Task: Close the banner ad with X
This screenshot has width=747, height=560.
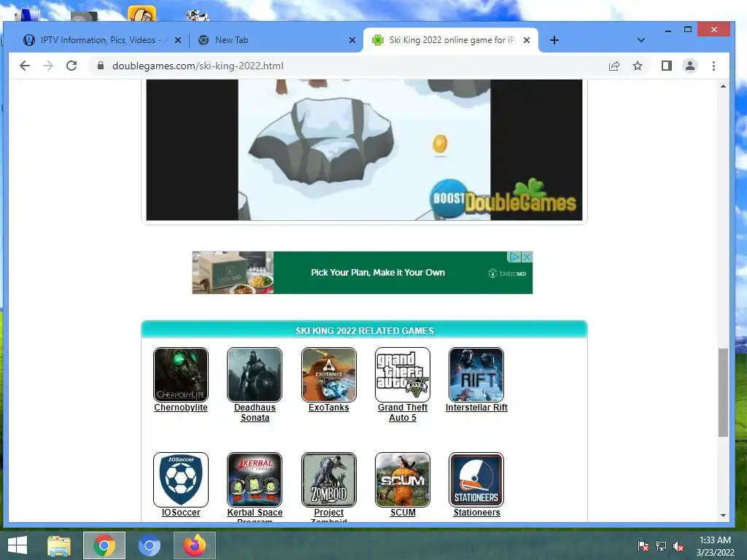Action: [527, 257]
